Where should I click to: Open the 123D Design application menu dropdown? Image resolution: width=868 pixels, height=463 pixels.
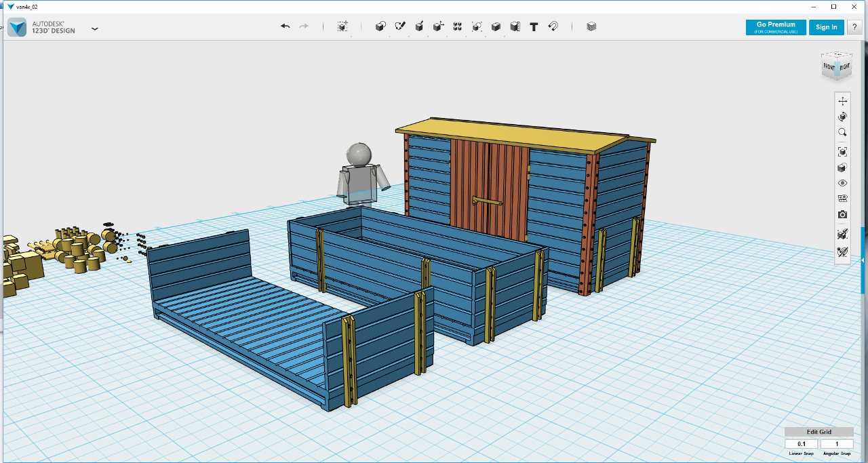tap(95, 28)
